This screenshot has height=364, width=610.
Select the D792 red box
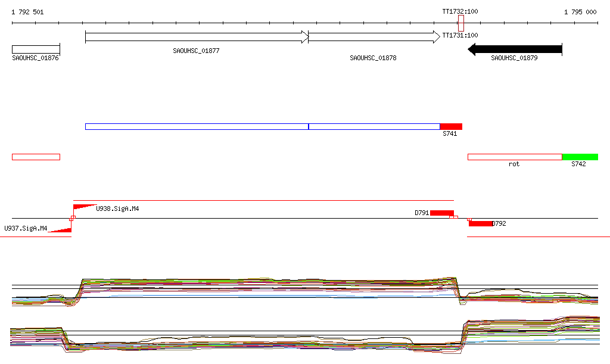point(481,223)
